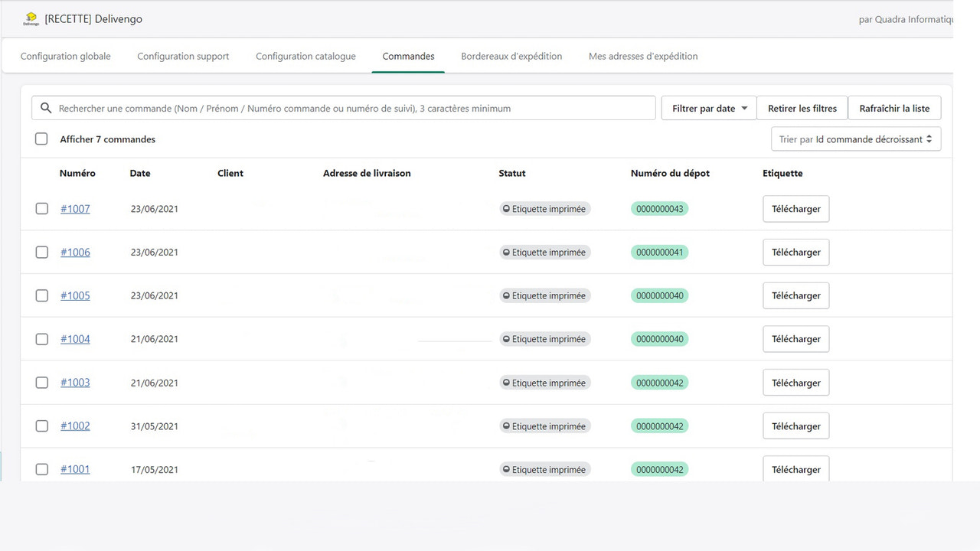Screen dimensions: 980x551
Task: Download label for order #1001
Action: pos(796,468)
